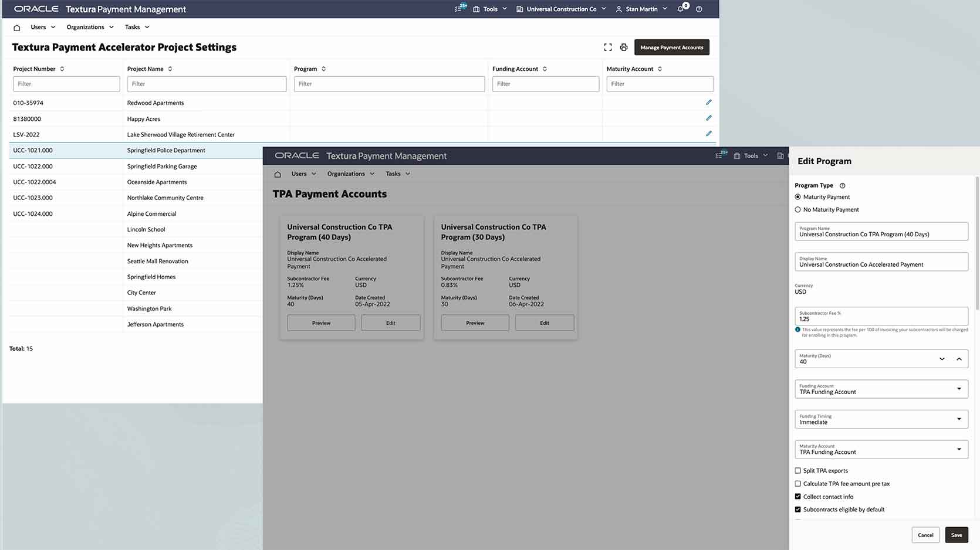Expand the Funding Account dropdown
The width and height of the screenshot is (980, 550).
click(959, 389)
